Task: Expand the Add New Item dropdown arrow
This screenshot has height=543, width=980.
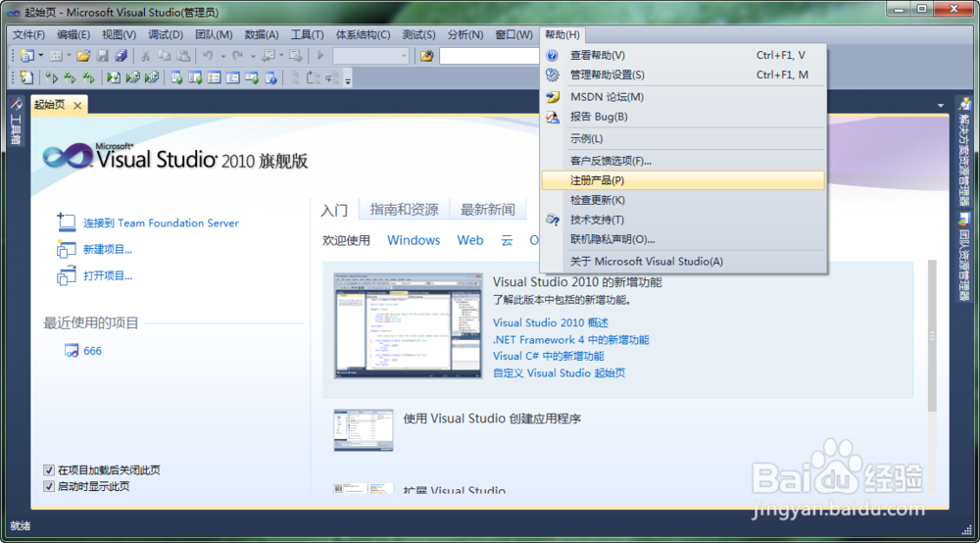Action: click(69, 56)
